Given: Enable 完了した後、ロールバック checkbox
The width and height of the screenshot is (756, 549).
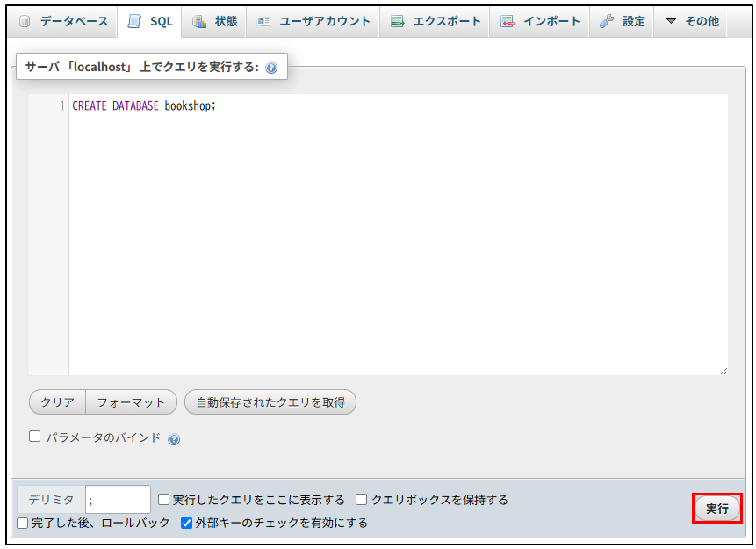Looking at the screenshot, I should click(x=23, y=523).
